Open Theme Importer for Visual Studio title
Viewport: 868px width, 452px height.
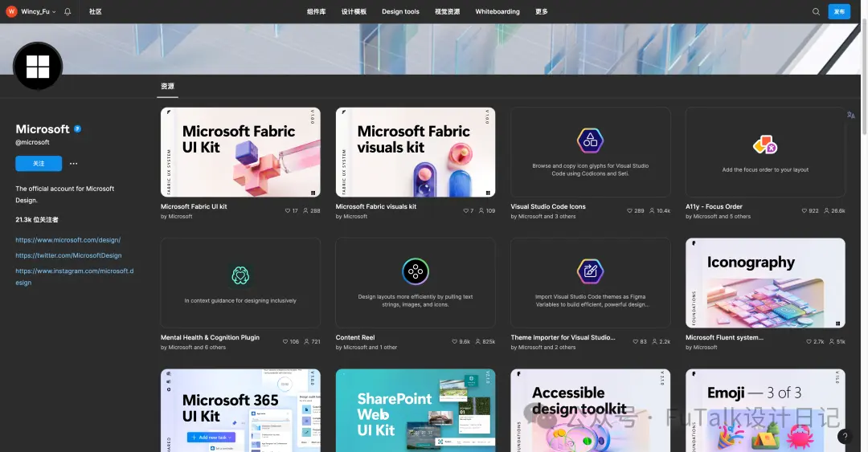(563, 337)
